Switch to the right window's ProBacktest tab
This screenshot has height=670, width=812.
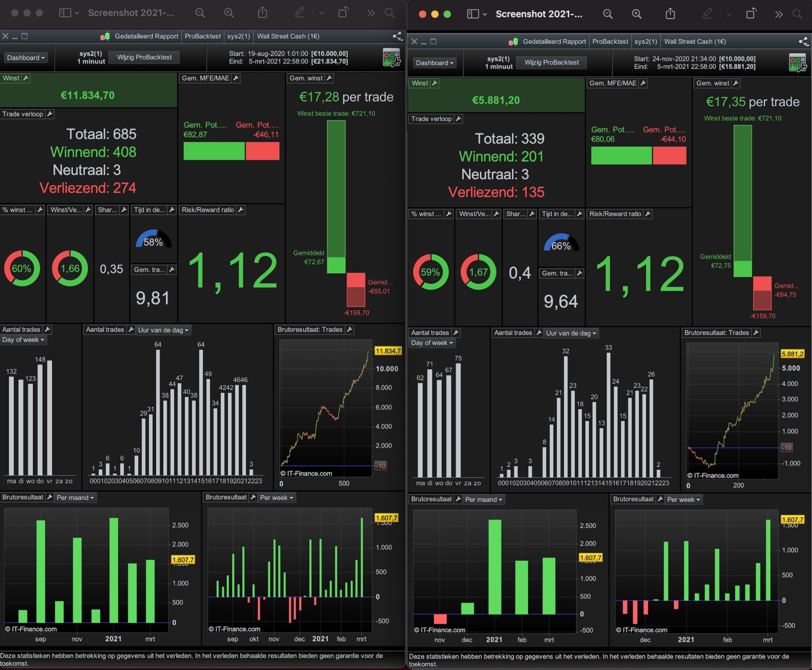coord(610,42)
